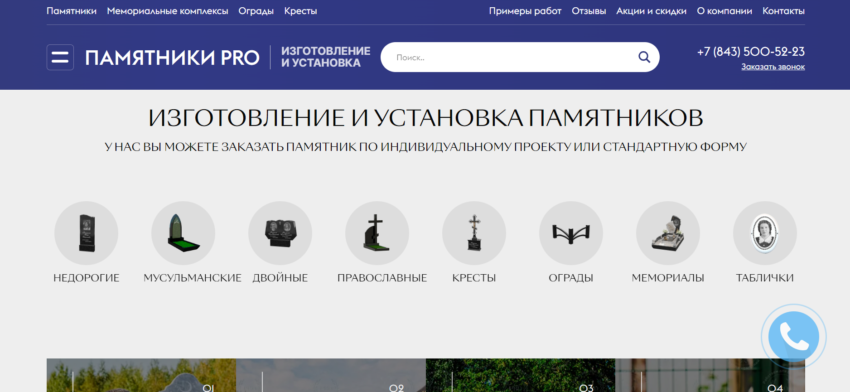This screenshot has width=850, height=392.
Task: Open Ограды in the top menu
Action: tap(256, 11)
